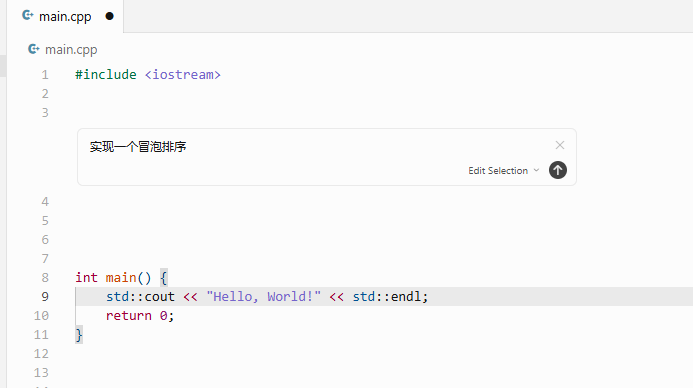Click line number 11 in gutter

point(41,335)
